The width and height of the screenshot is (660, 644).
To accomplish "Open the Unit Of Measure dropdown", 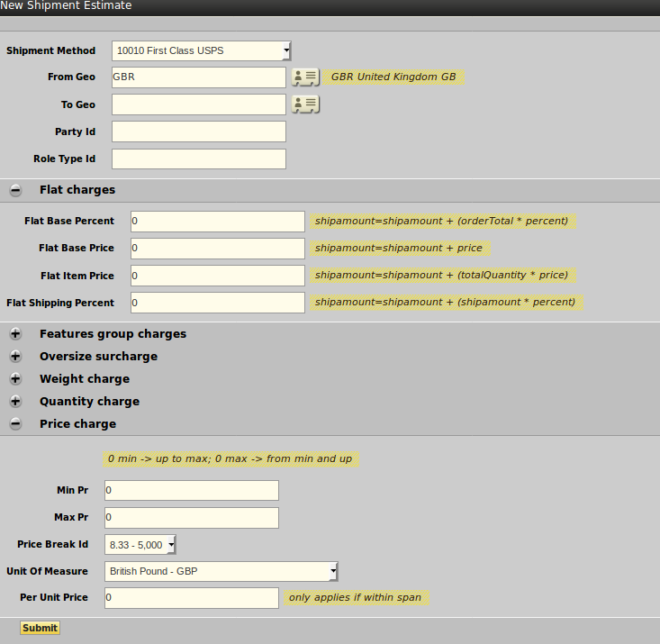I will coord(222,571).
